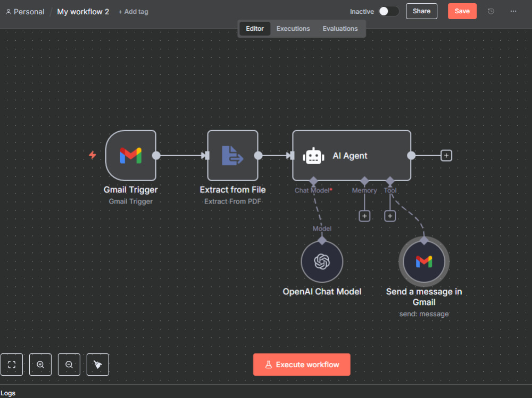Click Execute workflow button
Viewport: 532px width, 398px height.
click(302, 365)
